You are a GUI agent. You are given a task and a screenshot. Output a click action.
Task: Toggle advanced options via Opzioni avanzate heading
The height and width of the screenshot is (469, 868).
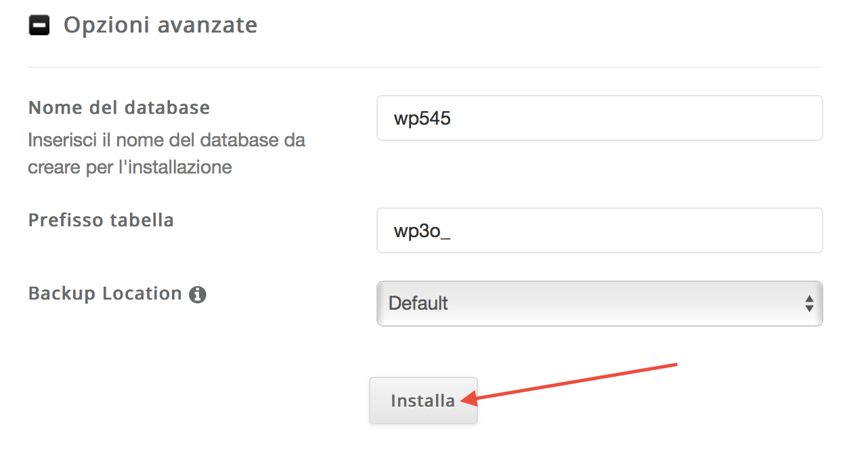pos(160,25)
